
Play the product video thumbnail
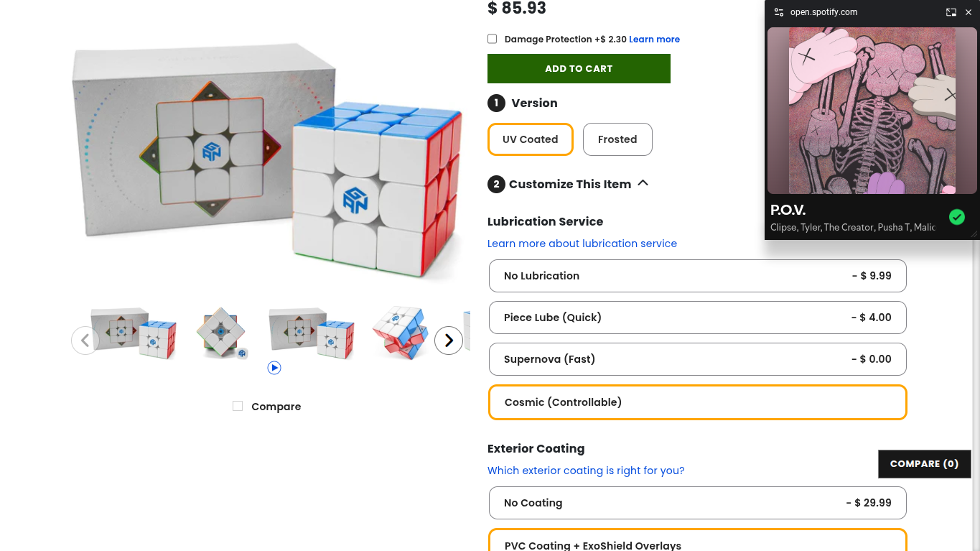(x=274, y=368)
